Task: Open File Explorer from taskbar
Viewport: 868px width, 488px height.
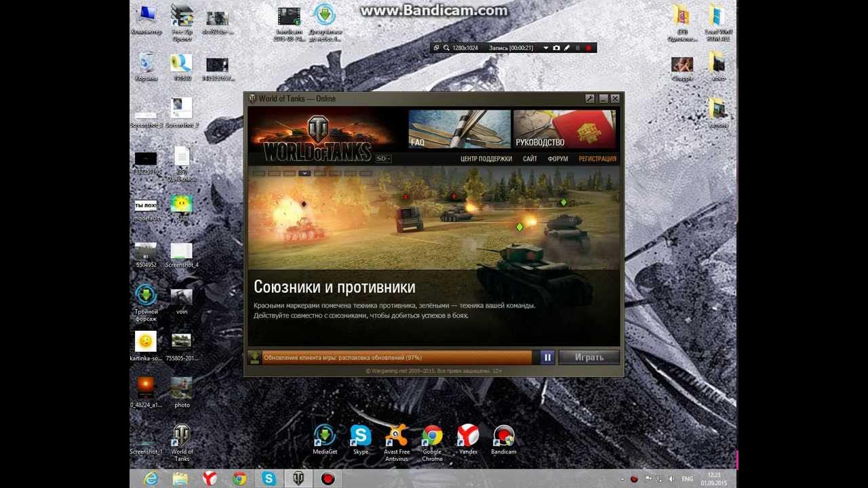Action: tap(180, 479)
